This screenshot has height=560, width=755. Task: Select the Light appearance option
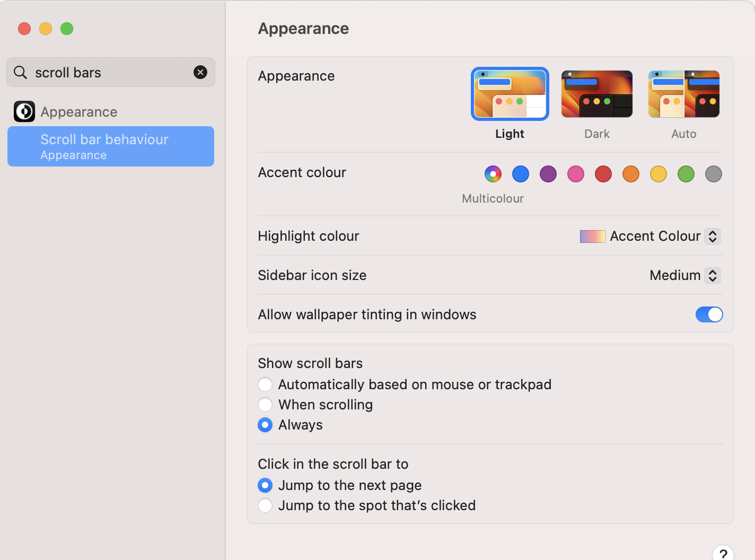pos(509,94)
